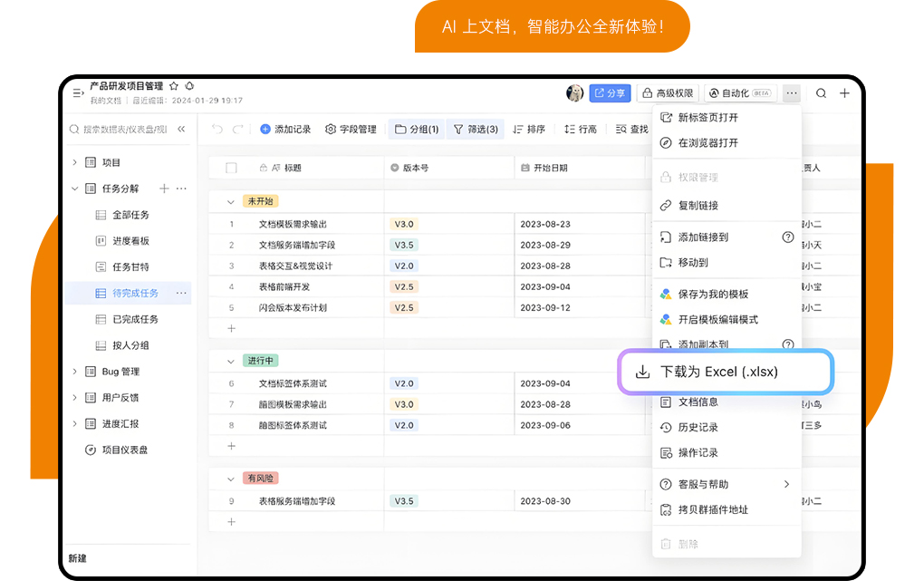Click the user avatar in header

point(574,93)
